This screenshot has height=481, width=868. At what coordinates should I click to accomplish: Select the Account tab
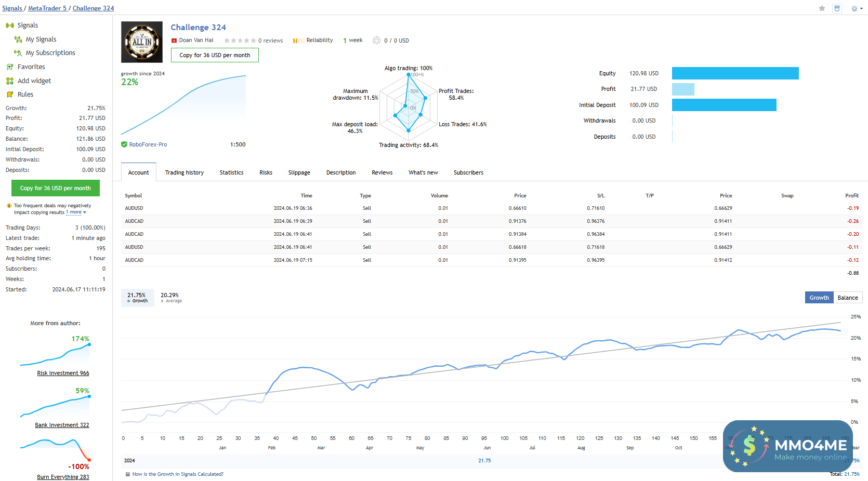pos(139,172)
